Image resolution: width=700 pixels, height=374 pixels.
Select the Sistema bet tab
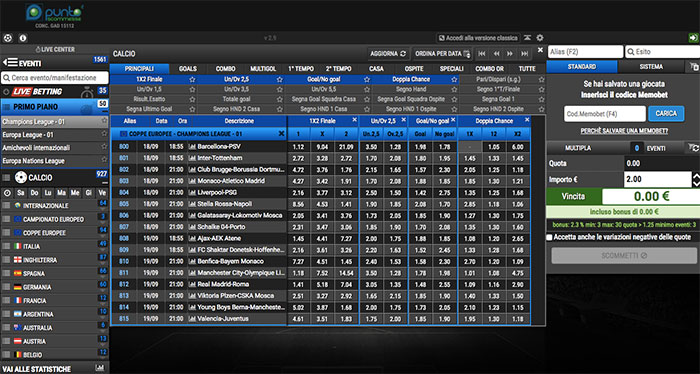(651, 67)
